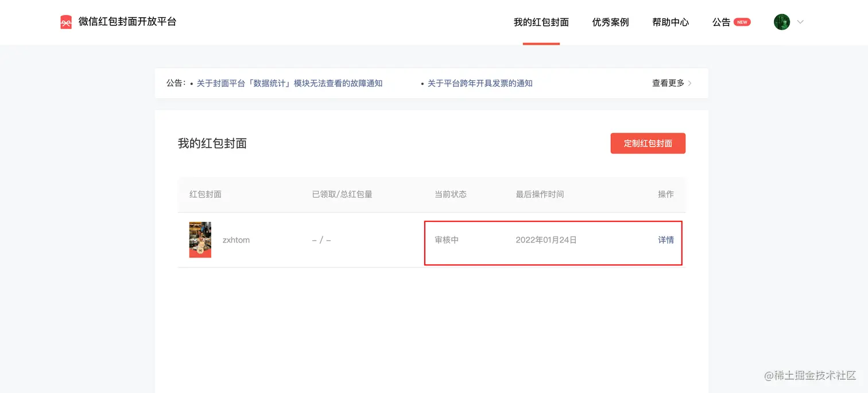Open the 帮助中心 navigation tab
Image resolution: width=868 pixels, height=393 pixels.
671,22
